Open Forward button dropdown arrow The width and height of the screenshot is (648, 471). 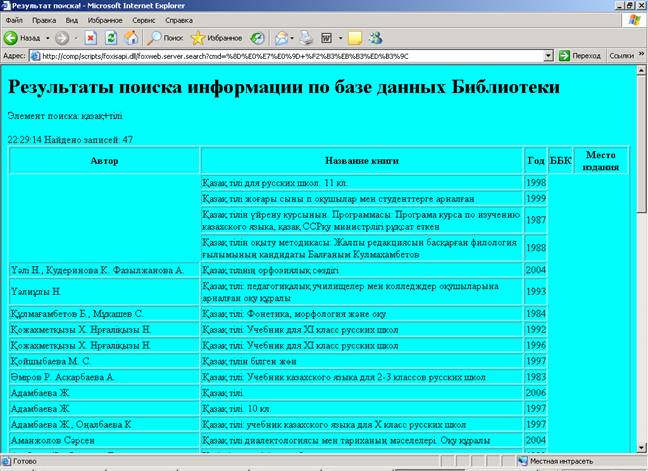[76, 38]
